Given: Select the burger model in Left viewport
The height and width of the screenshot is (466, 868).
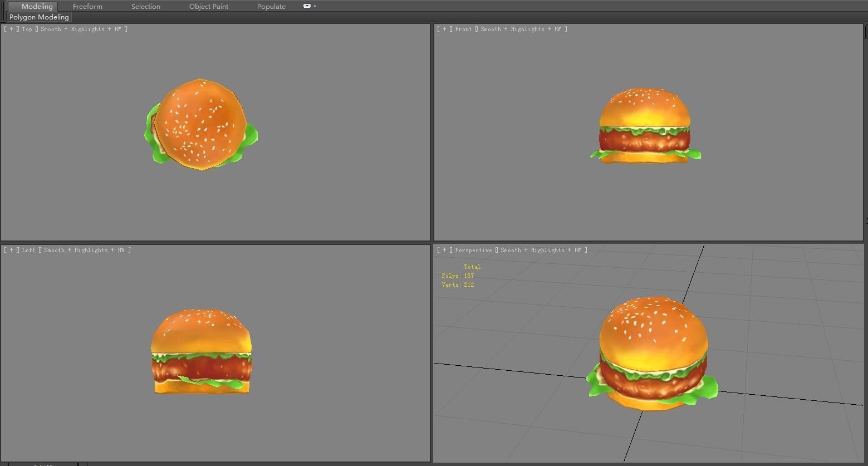Looking at the screenshot, I should 201,351.
